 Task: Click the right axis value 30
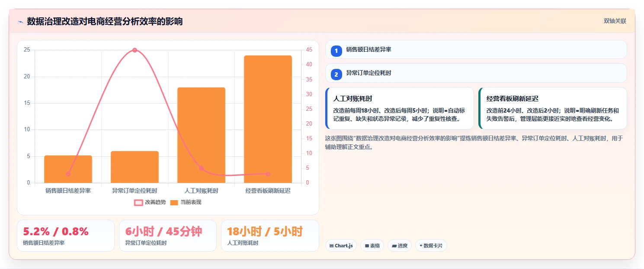pos(309,94)
